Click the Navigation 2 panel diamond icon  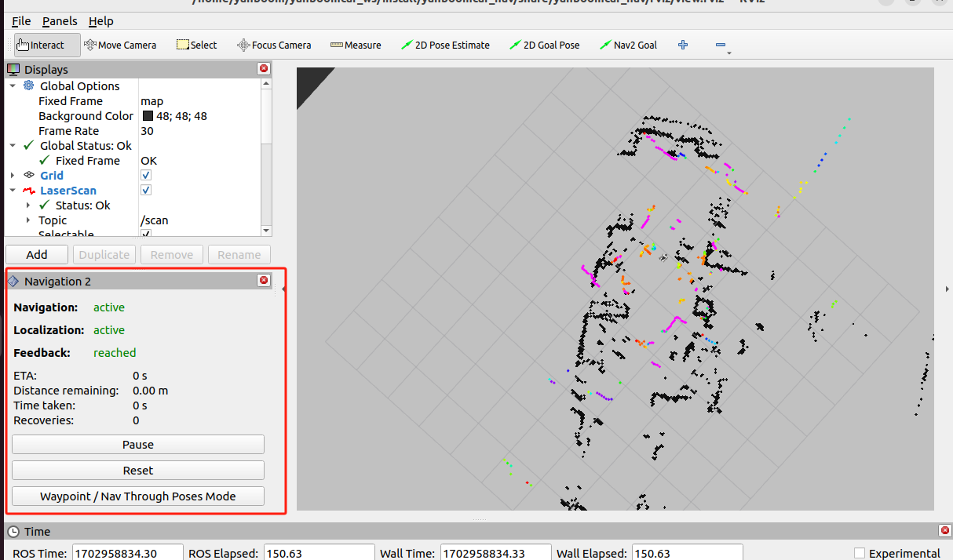click(13, 281)
